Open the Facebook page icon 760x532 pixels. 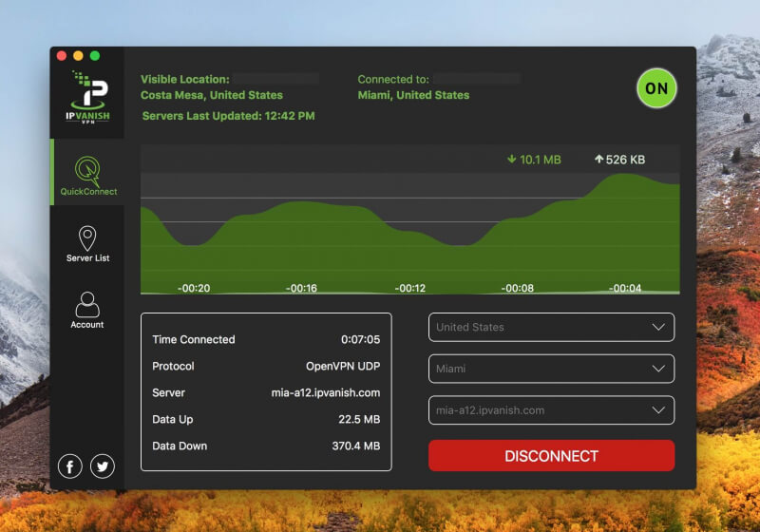70,466
